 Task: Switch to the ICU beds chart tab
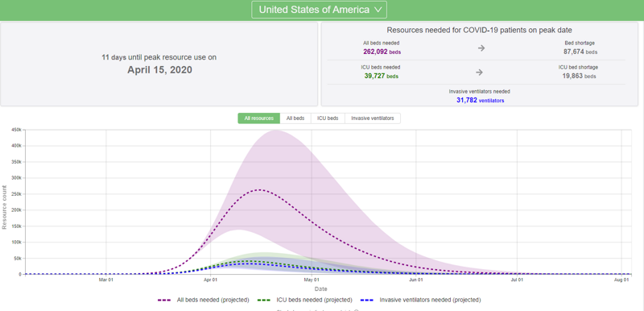point(328,118)
